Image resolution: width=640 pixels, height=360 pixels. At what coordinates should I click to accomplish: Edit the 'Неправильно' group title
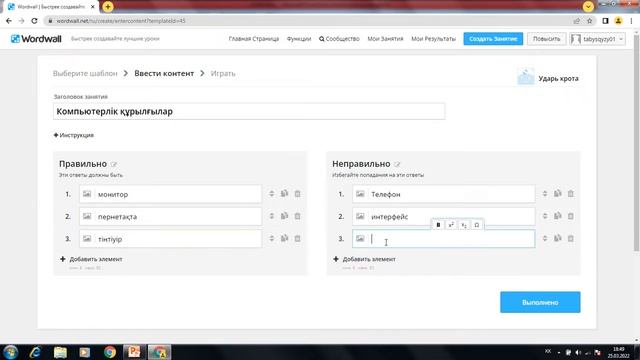tap(397, 164)
